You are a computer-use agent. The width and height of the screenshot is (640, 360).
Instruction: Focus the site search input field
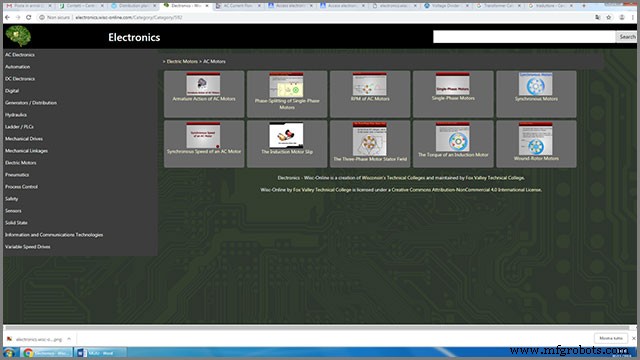click(524, 37)
